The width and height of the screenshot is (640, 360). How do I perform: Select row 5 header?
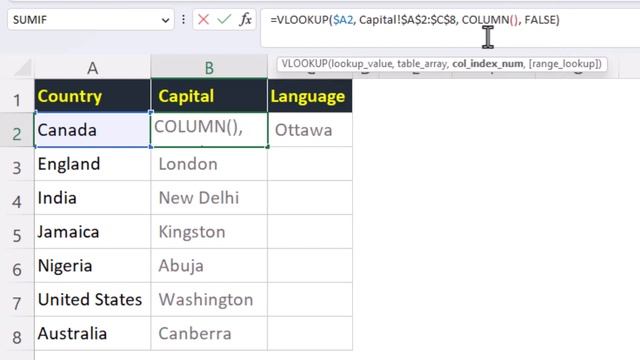click(x=17, y=231)
